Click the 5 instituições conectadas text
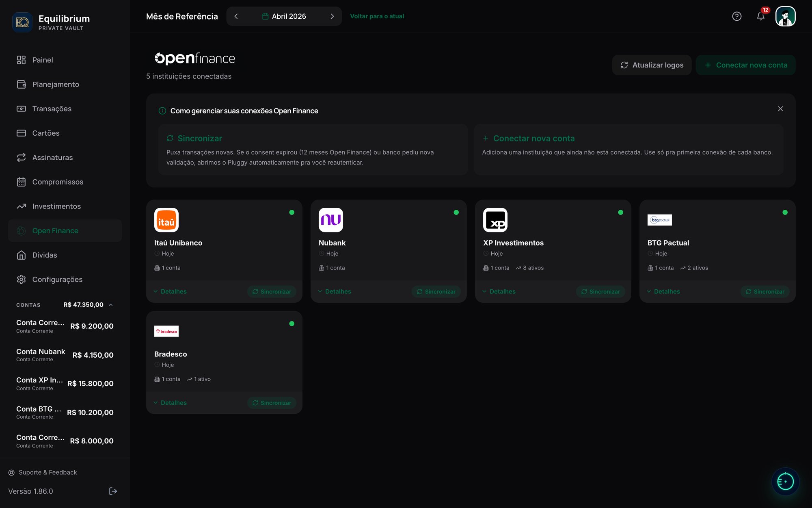The width and height of the screenshot is (812, 508). click(x=189, y=76)
